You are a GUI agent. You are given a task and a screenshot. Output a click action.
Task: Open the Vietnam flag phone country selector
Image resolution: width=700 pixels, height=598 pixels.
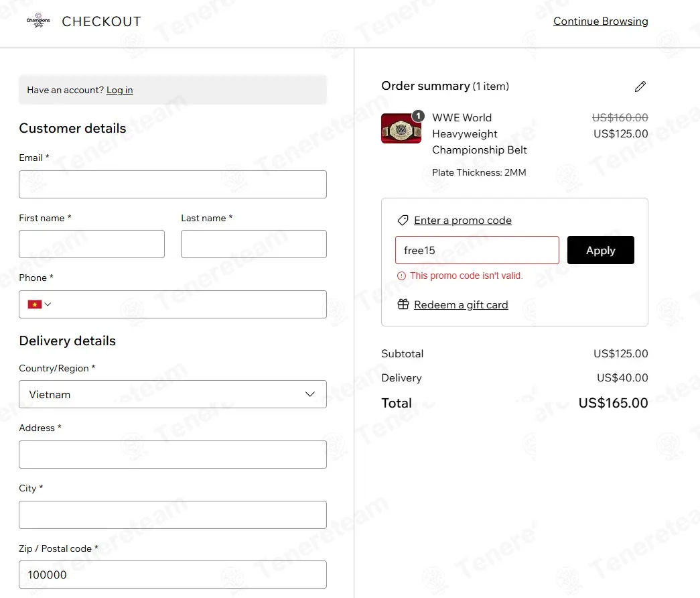(x=40, y=304)
